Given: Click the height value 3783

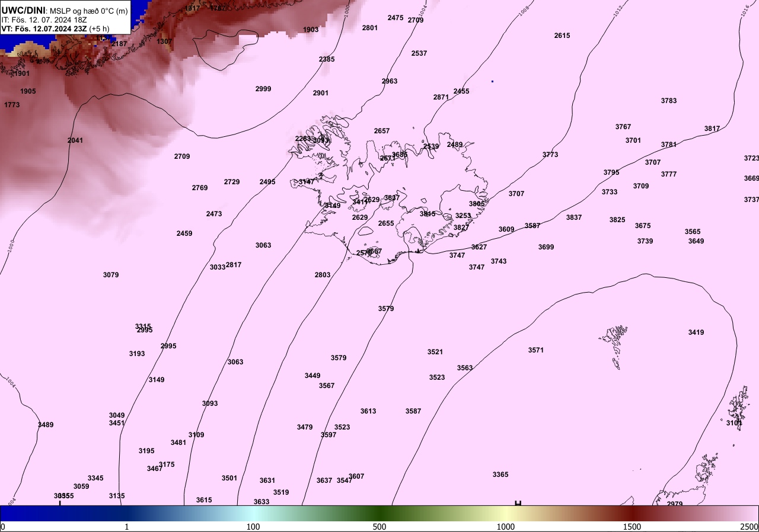Looking at the screenshot, I should [x=669, y=101].
